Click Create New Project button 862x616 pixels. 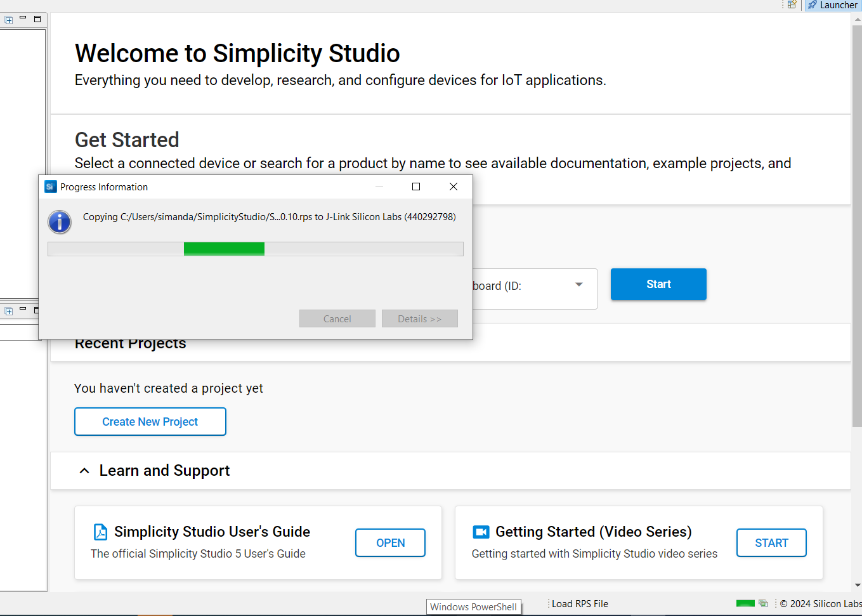tap(150, 422)
